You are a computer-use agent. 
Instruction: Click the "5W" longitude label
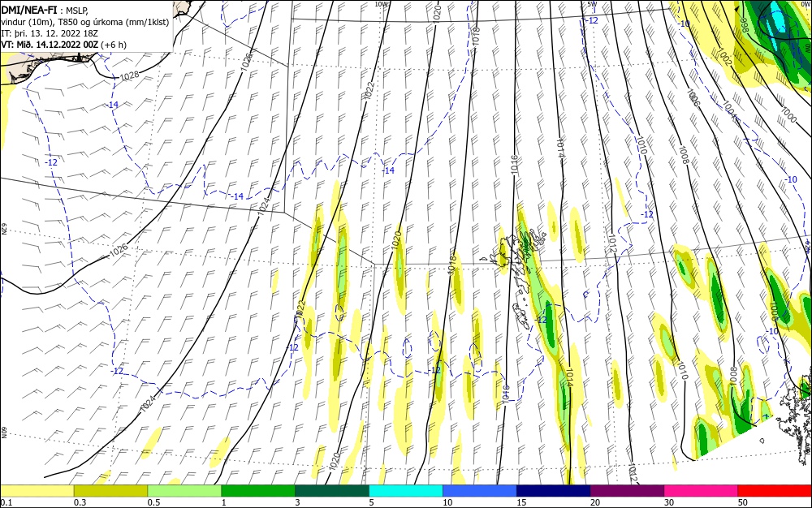[x=593, y=4]
